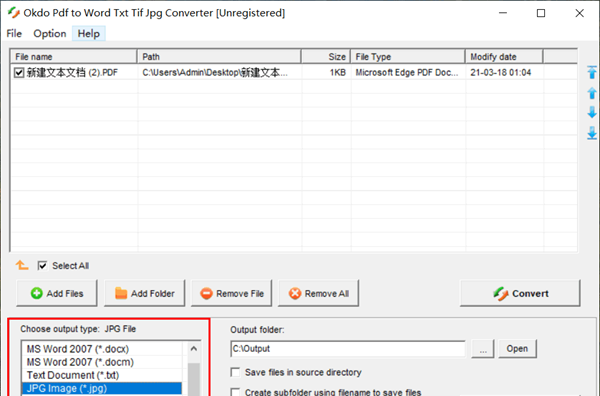
Task: Select JPG Image (*.jpg) output type
Action: pyautogui.click(x=102, y=388)
